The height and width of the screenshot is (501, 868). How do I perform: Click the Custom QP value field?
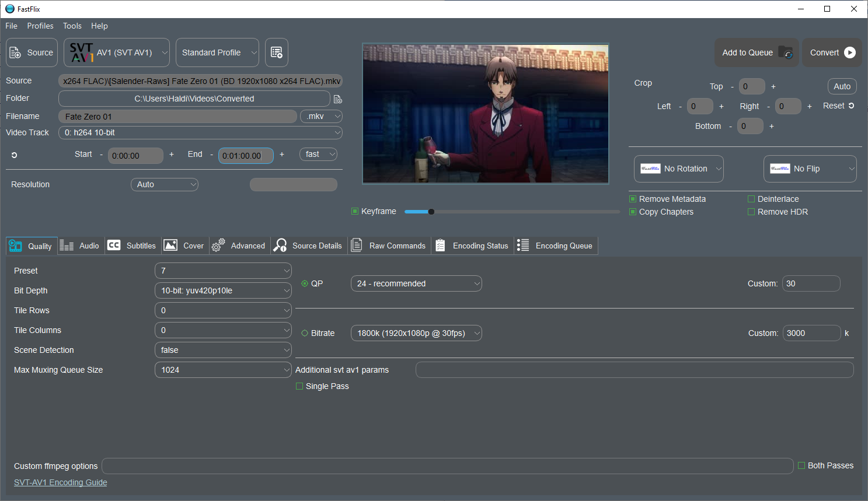point(811,283)
